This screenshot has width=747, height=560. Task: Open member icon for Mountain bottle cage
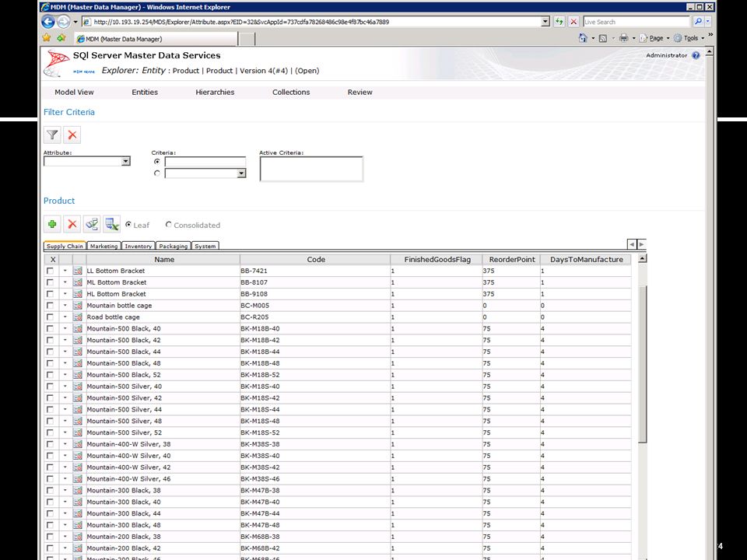click(x=78, y=305)
